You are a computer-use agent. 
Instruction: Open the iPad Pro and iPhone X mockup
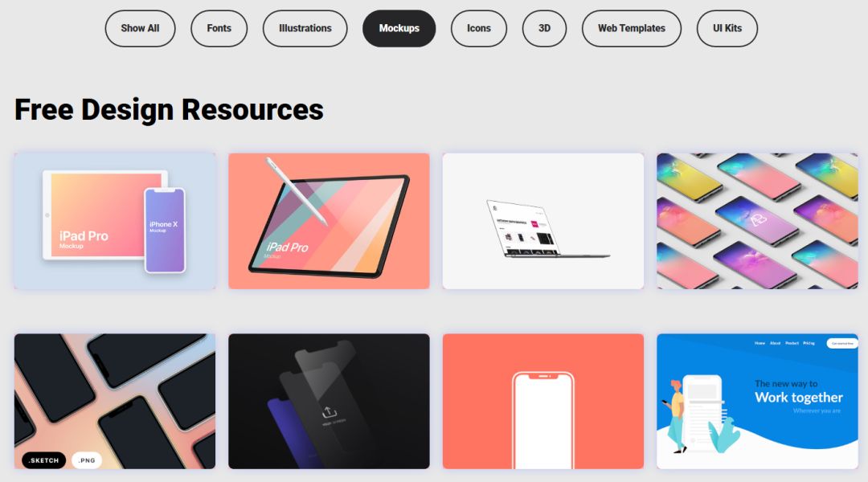click(115, 222)
